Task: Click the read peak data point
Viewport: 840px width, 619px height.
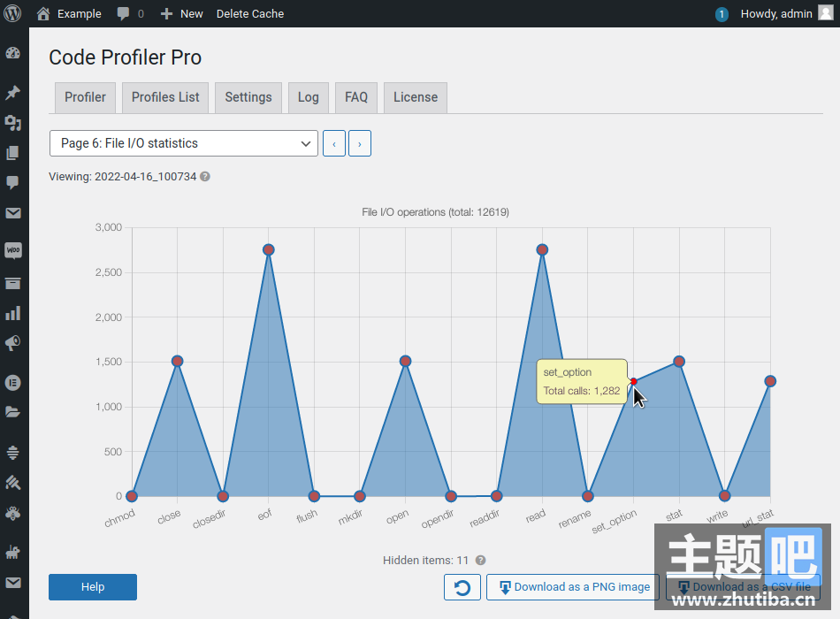Action: pyautogui.click(x=542, y=249)
